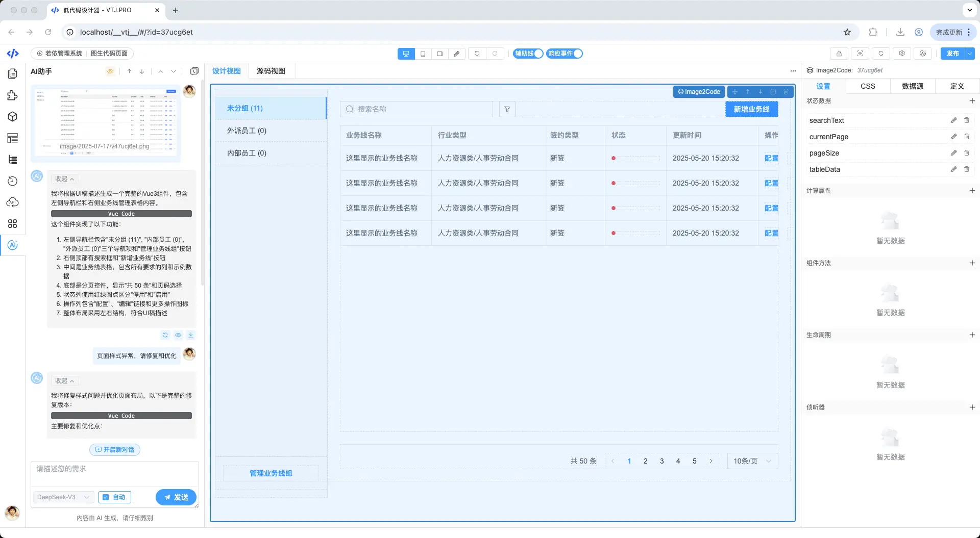
Task: Click the preview focus icon in toolbar
Action: pos(860,54)
